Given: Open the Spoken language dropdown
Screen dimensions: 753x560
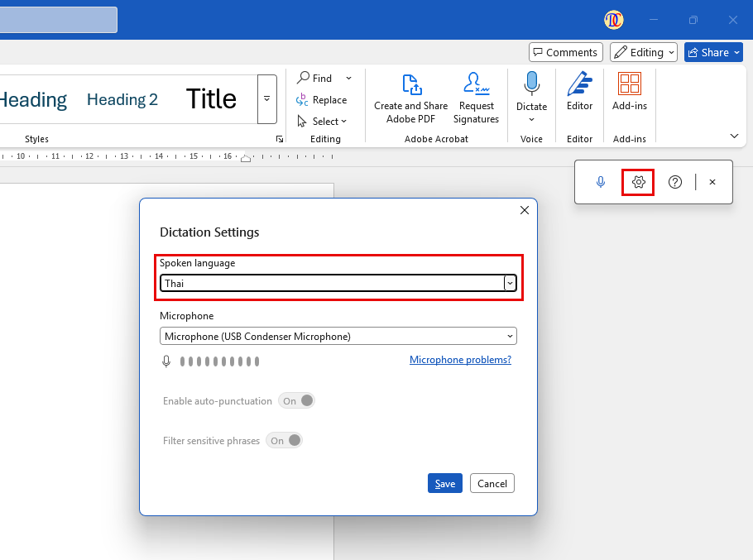Looking at the screenshot, I should coord(338,283).
